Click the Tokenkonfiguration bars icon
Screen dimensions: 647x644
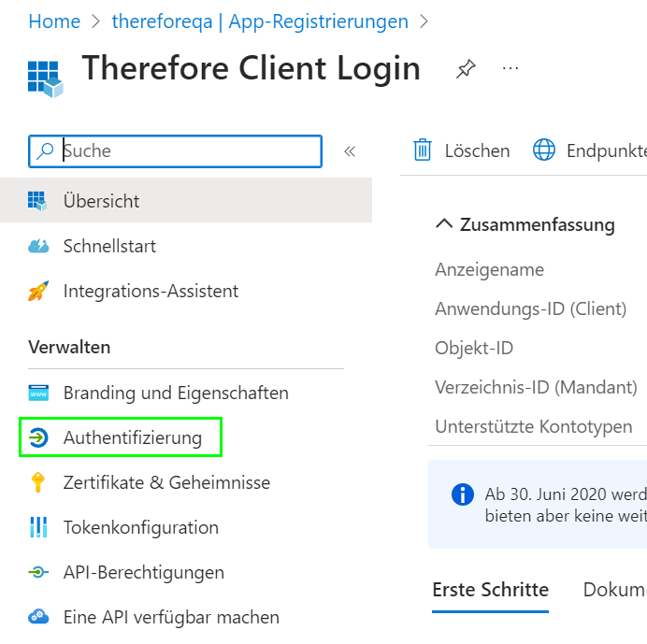click(x=38, y=527)
